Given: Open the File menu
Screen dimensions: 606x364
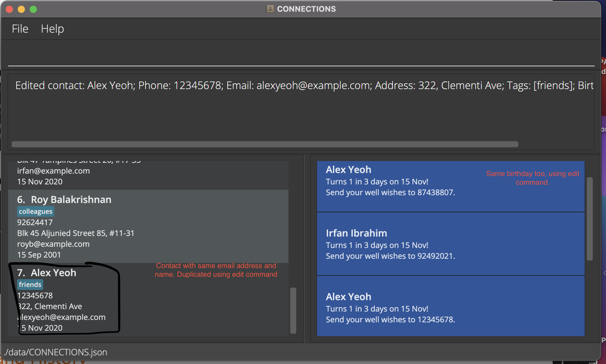Looking at the screenshot, I should click(20, 29).
